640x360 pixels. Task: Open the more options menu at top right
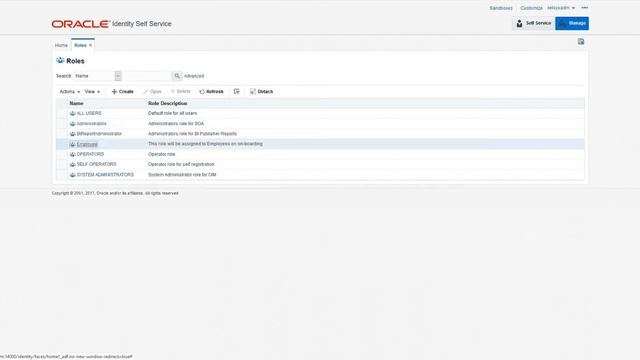pos(584,8)
